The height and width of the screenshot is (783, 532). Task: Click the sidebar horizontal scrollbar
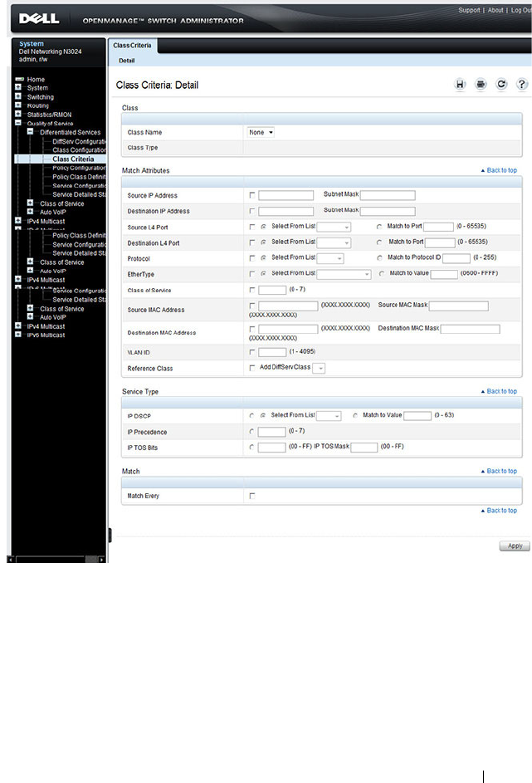pyautogui.click(x=56, y=560)
